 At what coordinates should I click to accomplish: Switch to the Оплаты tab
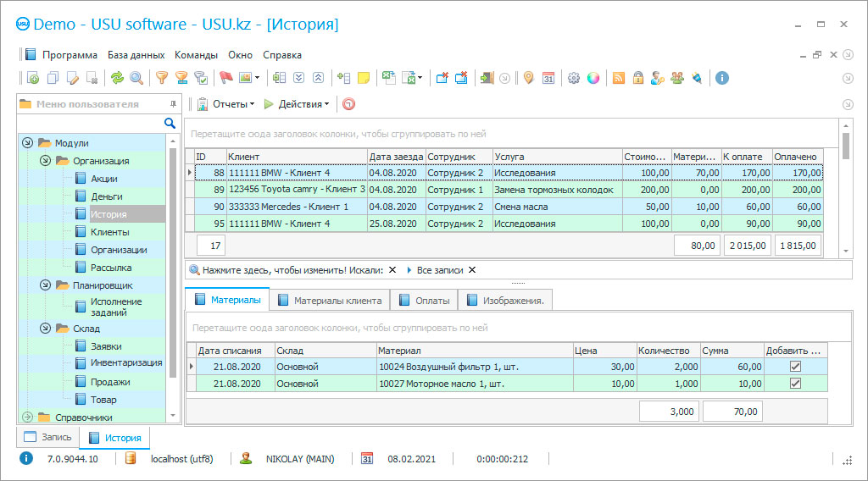tap(425, 301)
